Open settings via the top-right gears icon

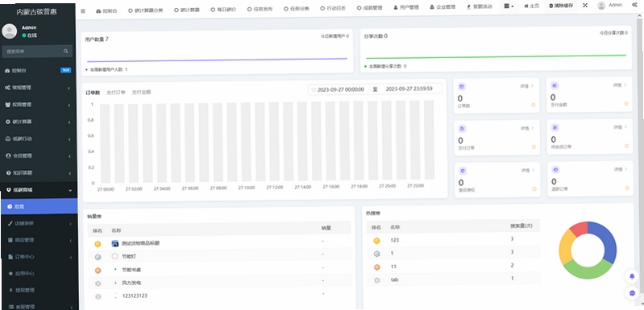pyautogui.click(x=634, y=5)
